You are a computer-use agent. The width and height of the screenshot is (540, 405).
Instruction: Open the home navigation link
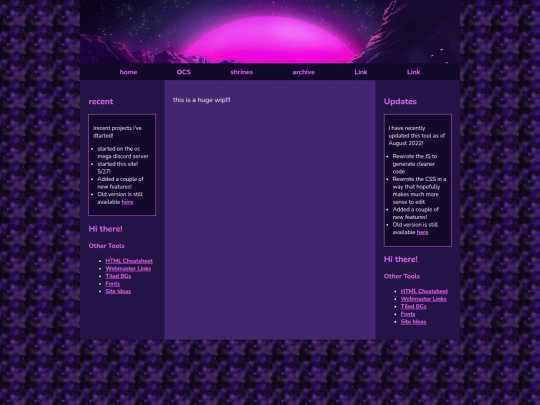tap(128, 72)
